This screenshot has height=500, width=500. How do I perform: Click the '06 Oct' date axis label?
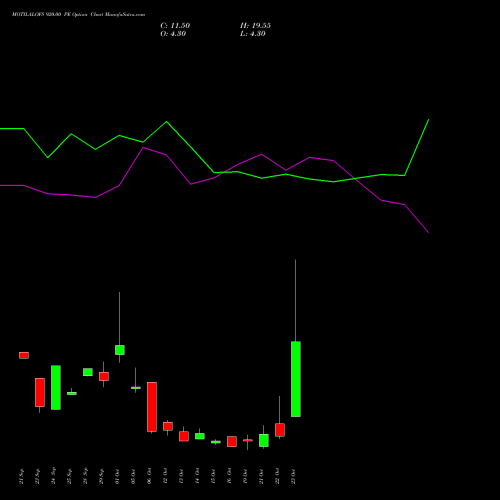tap(150, 476)
